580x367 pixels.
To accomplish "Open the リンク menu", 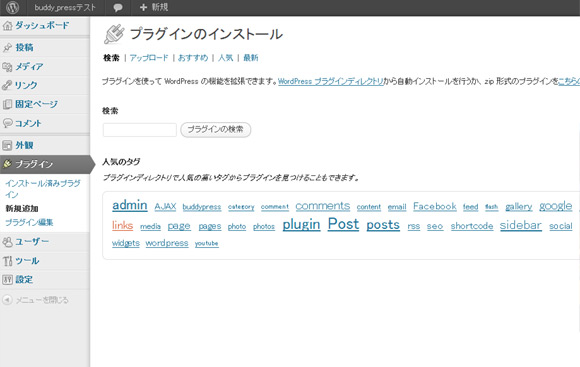I will tap(26, 85).
